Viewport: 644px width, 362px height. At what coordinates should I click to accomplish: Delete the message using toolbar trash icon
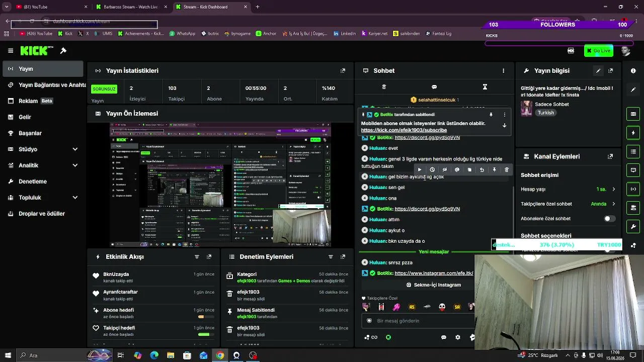pos(507,169)
